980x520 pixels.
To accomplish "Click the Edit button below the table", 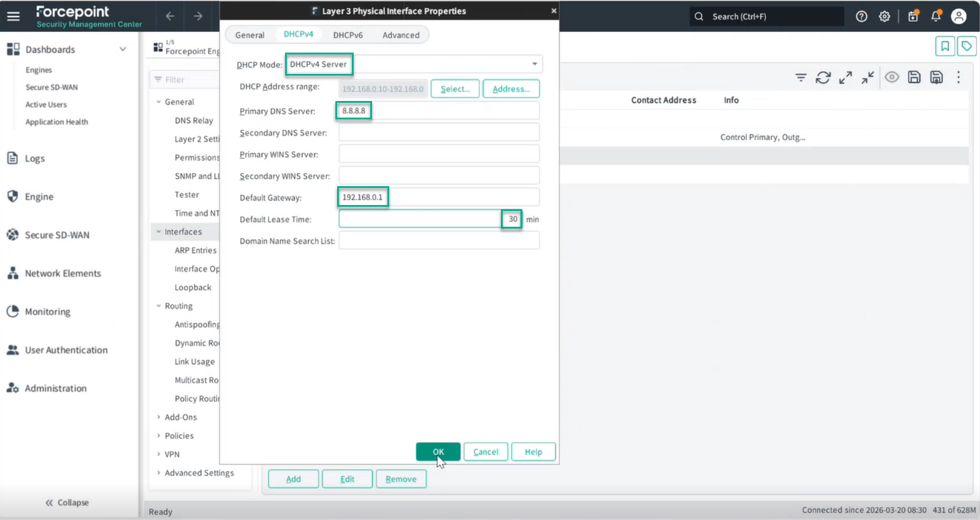I will tap(347, 479).
